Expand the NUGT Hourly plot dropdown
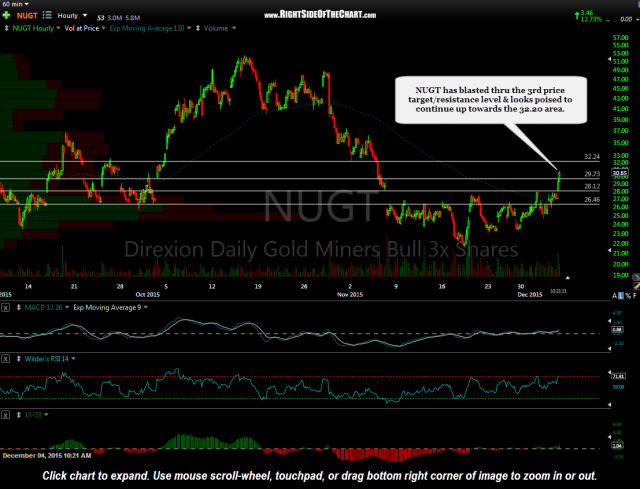This screenshot has height=489, width=640. click(x=58, y=28)
